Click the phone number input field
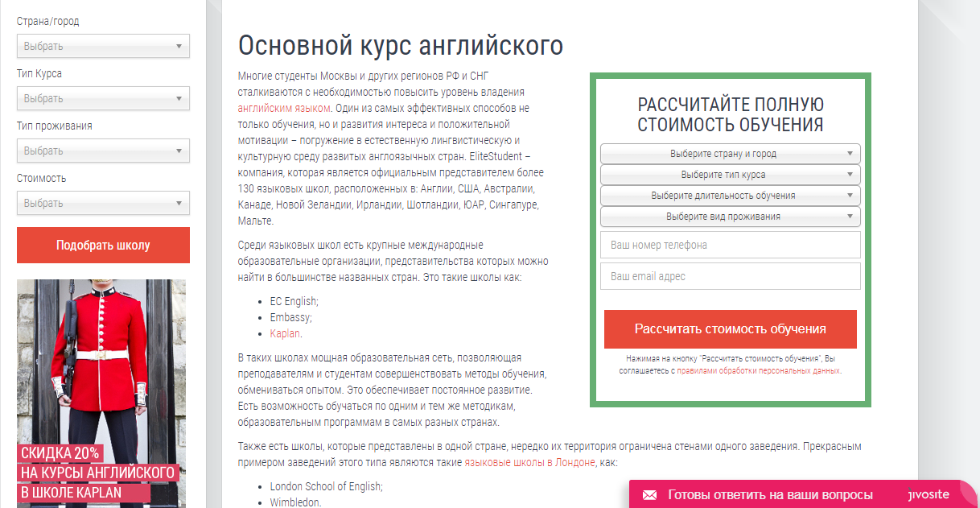The width and height of the screenshot is (980, 508). [x=730, y=244]
